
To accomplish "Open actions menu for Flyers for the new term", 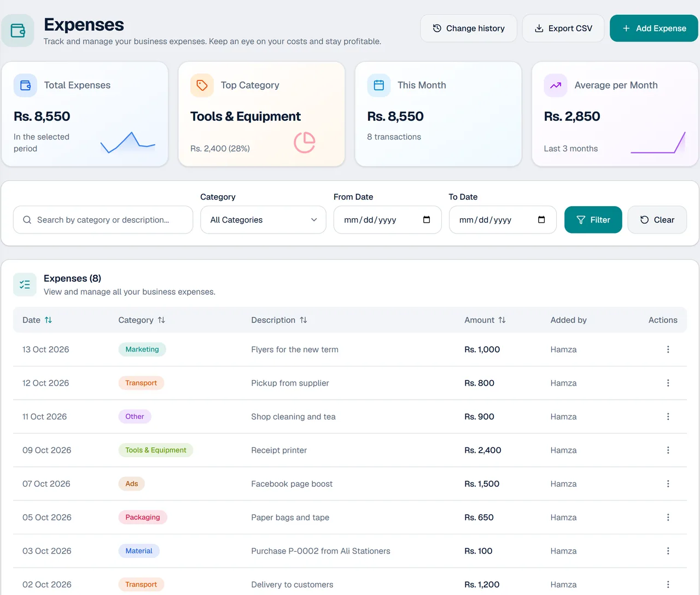I will pyautogui.click(x=668, y=349).
